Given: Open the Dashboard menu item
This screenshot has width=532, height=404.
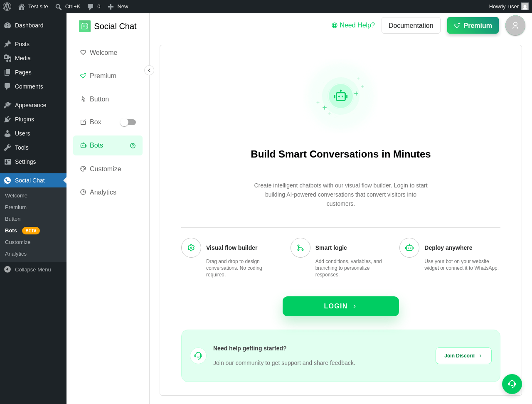Looking at the screenshot, I should coord(33,25).
